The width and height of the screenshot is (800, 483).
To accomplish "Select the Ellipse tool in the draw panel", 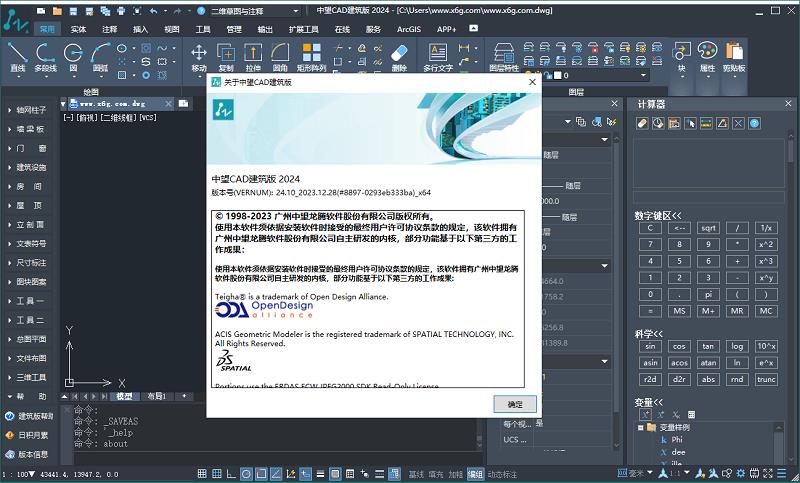I will pos(122,48).
